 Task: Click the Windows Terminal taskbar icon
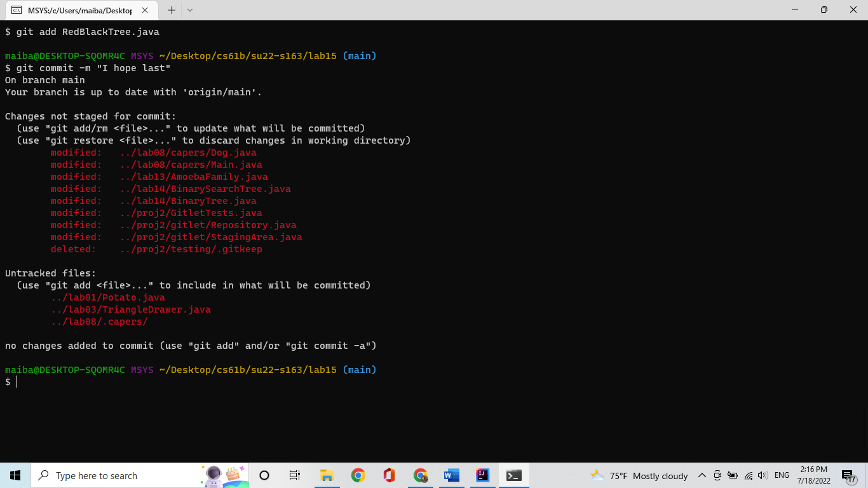pos(514,475)
